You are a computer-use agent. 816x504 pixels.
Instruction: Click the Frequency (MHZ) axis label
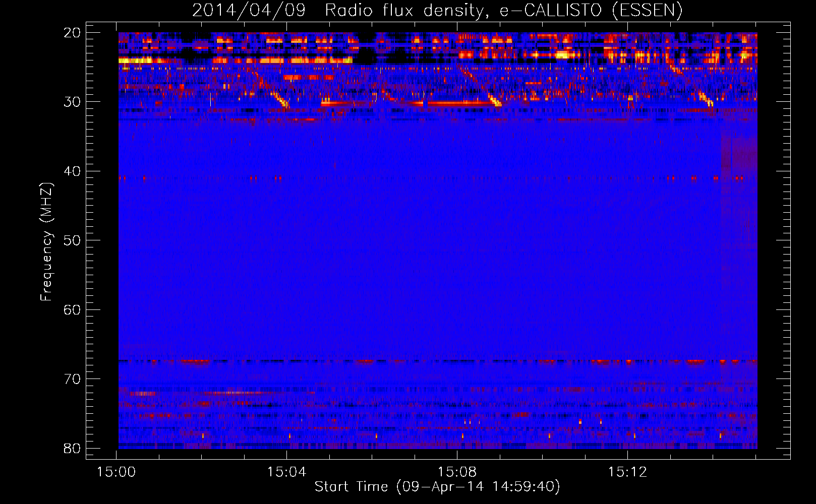pyautogui.click(x=46, y=242)
